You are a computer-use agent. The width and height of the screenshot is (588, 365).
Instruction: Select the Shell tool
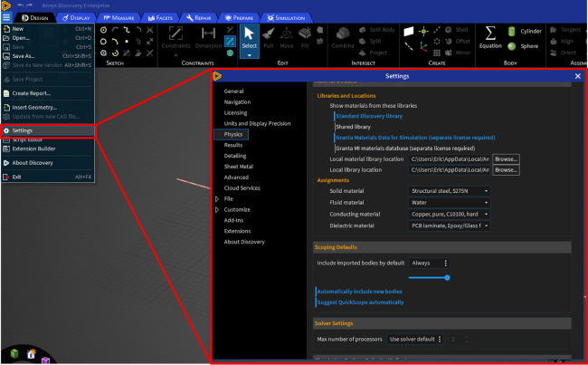pos(456,30)
